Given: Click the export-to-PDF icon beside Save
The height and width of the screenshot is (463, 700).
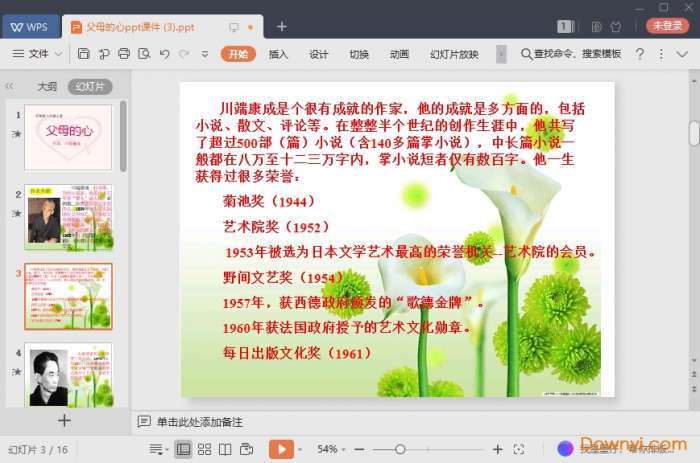Looking at the screenshot, I should [x=104, y=54].
